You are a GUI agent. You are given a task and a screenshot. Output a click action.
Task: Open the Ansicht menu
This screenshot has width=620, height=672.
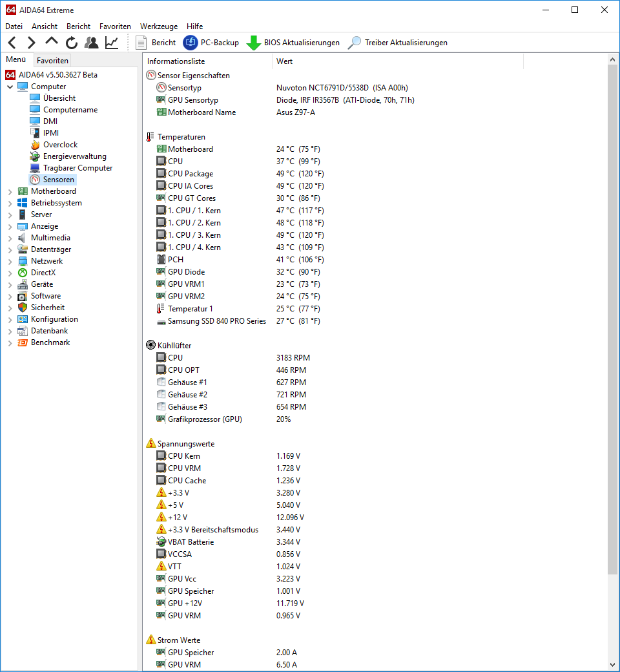pos(44,26)
